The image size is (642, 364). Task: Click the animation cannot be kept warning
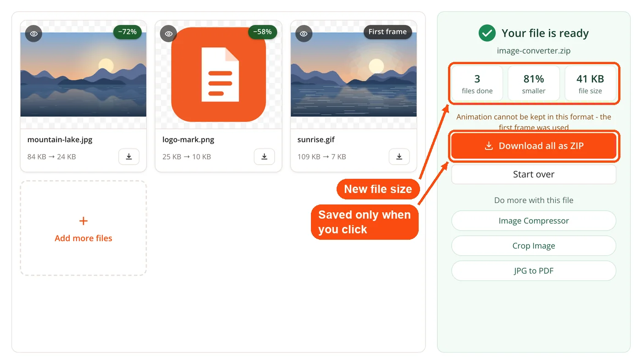pos(534,122)
